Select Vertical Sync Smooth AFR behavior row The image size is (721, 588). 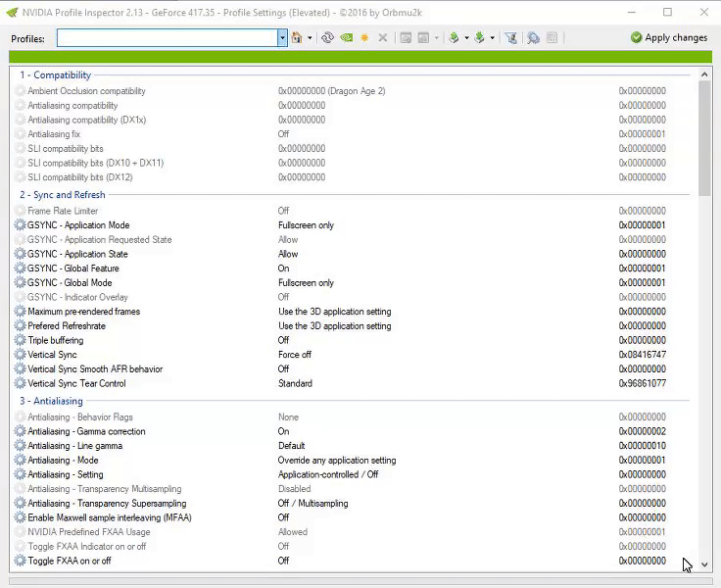coord(352,369)
